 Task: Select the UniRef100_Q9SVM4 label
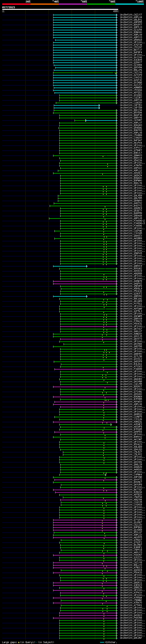[x=131, y=67]
